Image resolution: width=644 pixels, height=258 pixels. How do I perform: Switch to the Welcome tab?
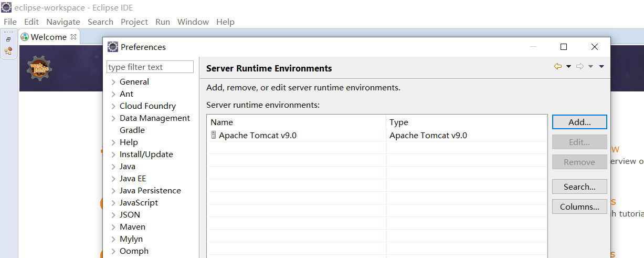click(49, 37)
